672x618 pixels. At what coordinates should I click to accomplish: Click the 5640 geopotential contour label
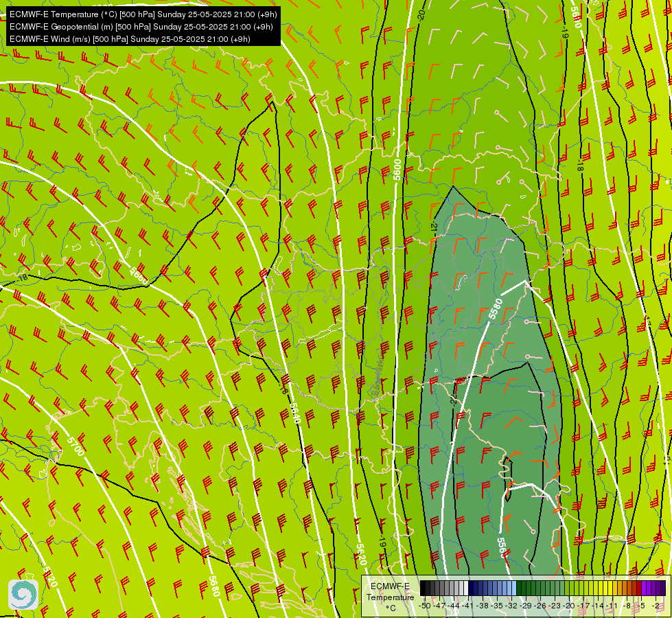pyautogui.click(x=296, y=413)
